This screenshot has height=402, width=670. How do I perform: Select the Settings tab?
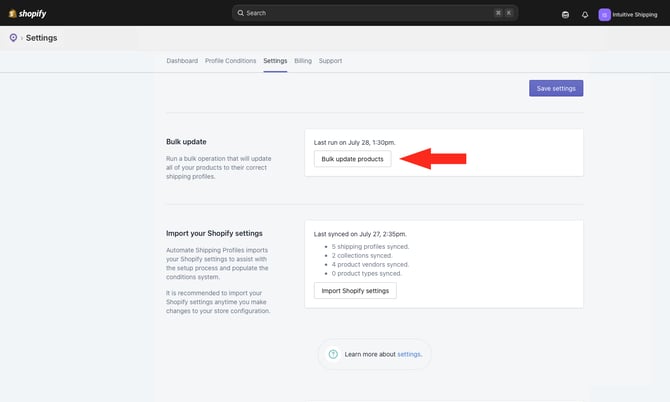[x=275, y=61]
